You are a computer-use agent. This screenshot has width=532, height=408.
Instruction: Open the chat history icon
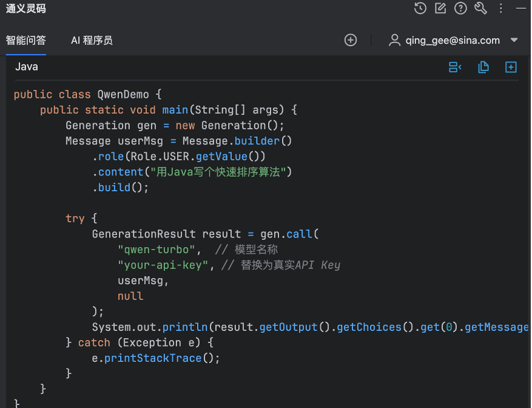coord(420,8)
